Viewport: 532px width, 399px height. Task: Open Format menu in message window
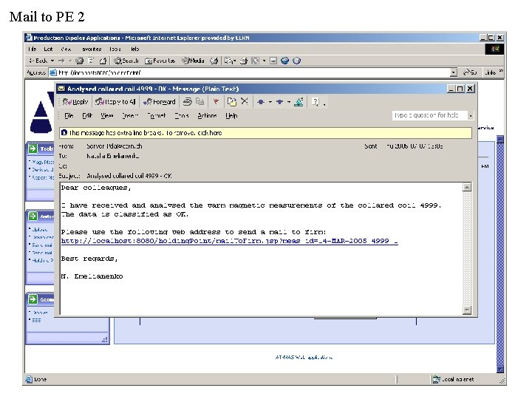tap(157, 116)
